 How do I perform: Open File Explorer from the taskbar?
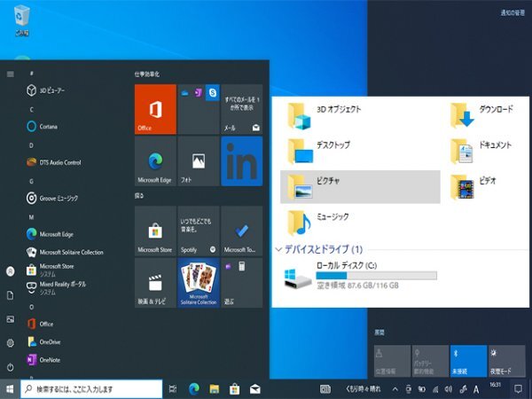point(214,389)
